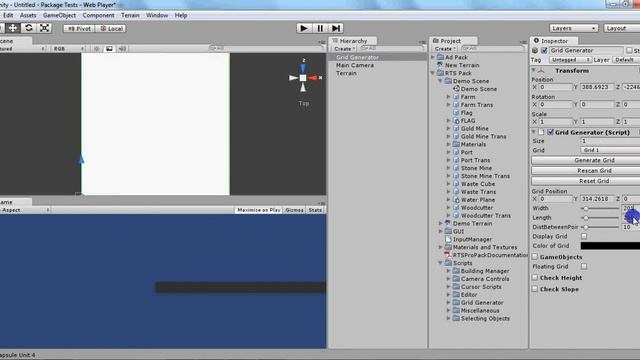This screenshot has height=360, width=640.
Task: Select the Rotate tool in toolbar
Action: [x=29, y=28]
